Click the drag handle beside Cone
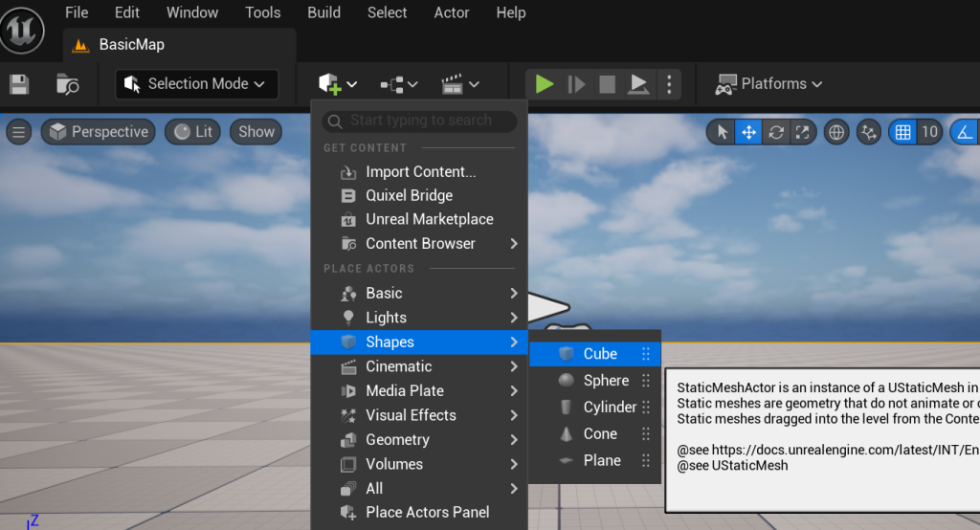Screen dimensions: 980x530 coord(646,433)
